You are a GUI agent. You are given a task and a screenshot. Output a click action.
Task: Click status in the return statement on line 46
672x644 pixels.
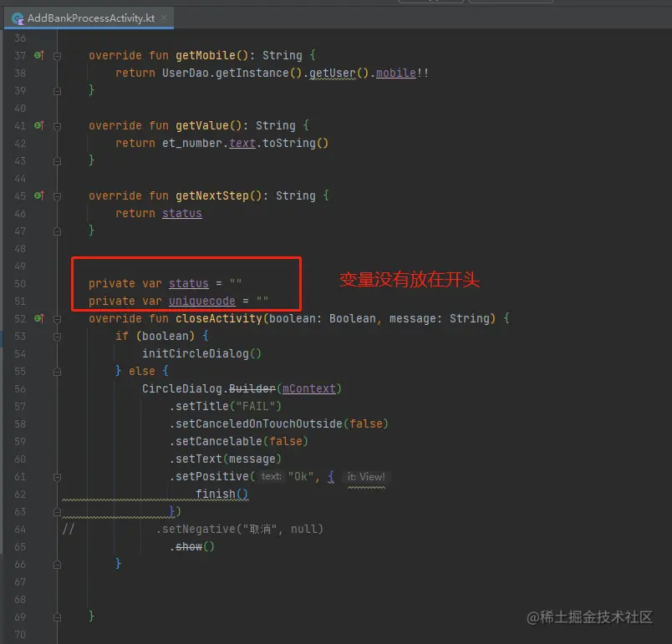coord(181,213)
